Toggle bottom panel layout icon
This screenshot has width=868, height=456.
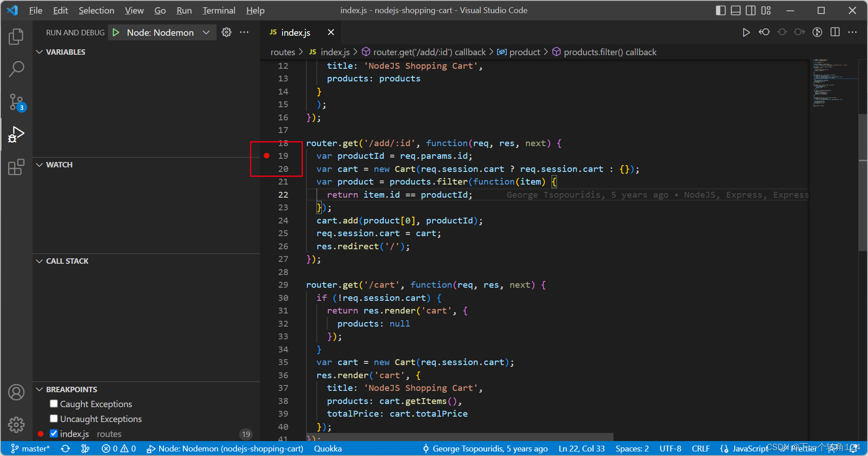(x=736, y=10)
